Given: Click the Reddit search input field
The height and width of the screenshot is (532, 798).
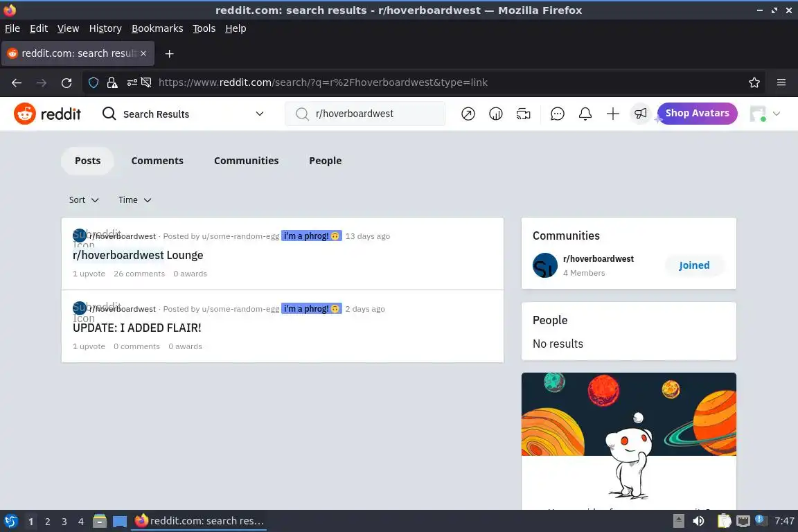Looking at the screenshot, I should point(365,114).
